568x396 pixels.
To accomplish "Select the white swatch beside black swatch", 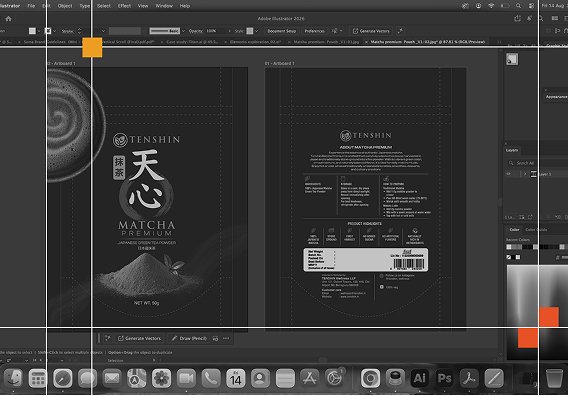I will pos(518,257).
